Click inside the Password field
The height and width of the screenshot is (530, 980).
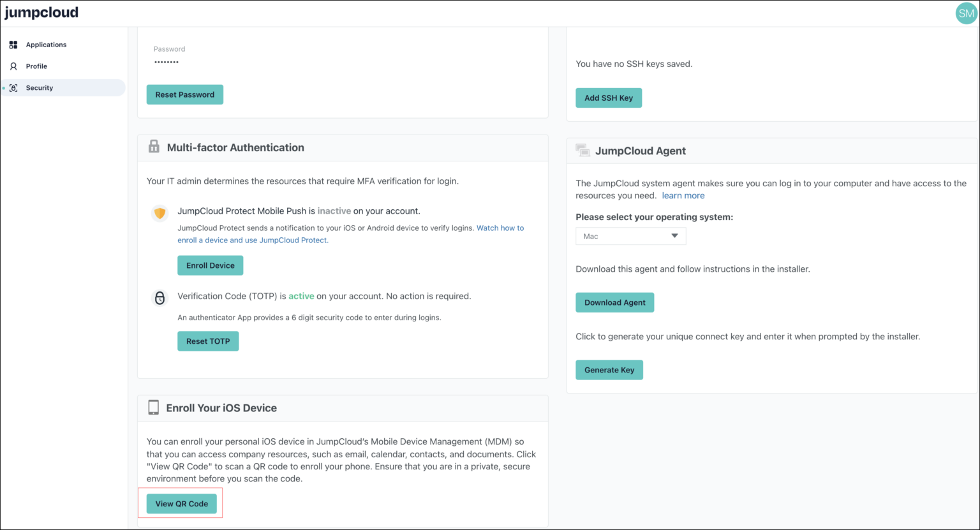[x=166, y=62]
